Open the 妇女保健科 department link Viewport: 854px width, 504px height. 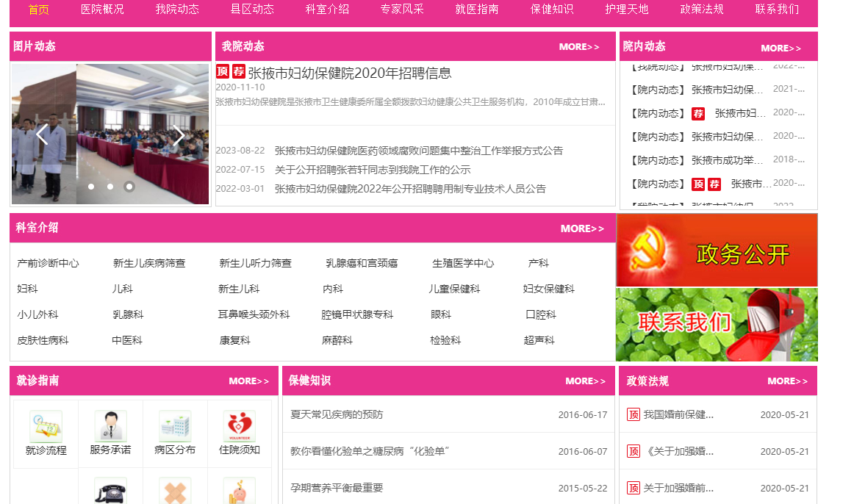(548, 289)
